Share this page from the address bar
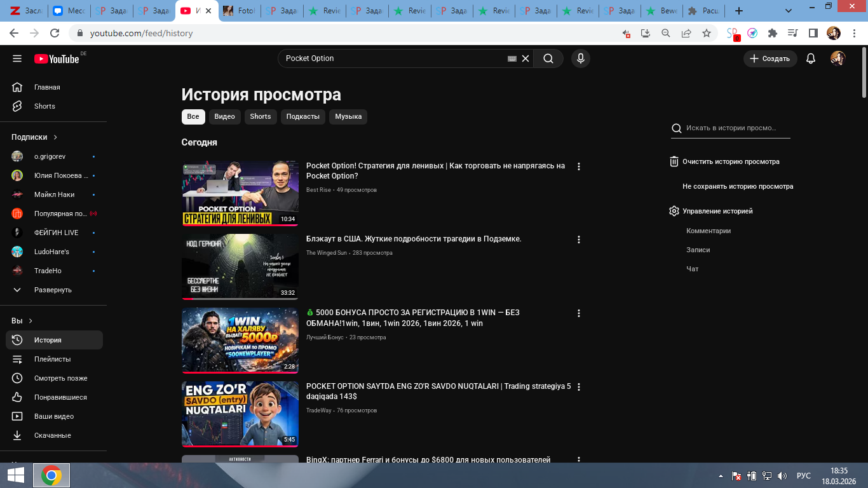The height and width of the screenshot is (488, 868). tap(686, 33)
